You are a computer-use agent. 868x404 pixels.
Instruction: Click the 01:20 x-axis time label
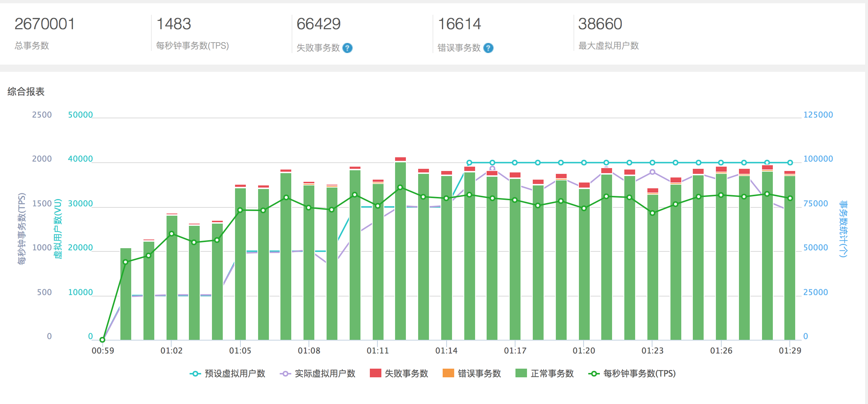584,351
